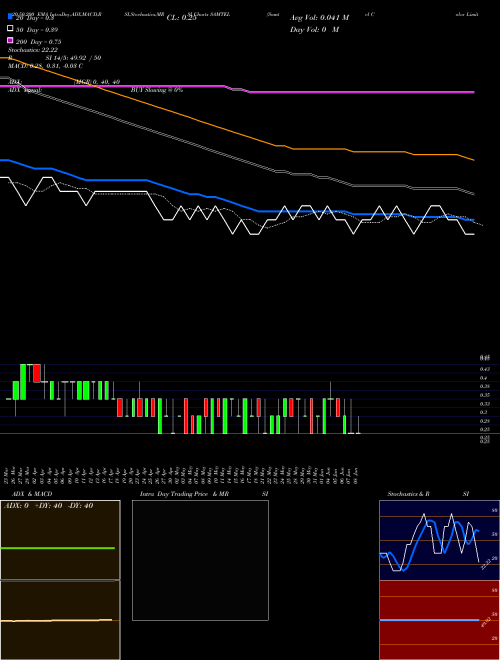Viewport: 500px width, 660px height.
Task: Open the red RSI panel chart
Action: 439,620
